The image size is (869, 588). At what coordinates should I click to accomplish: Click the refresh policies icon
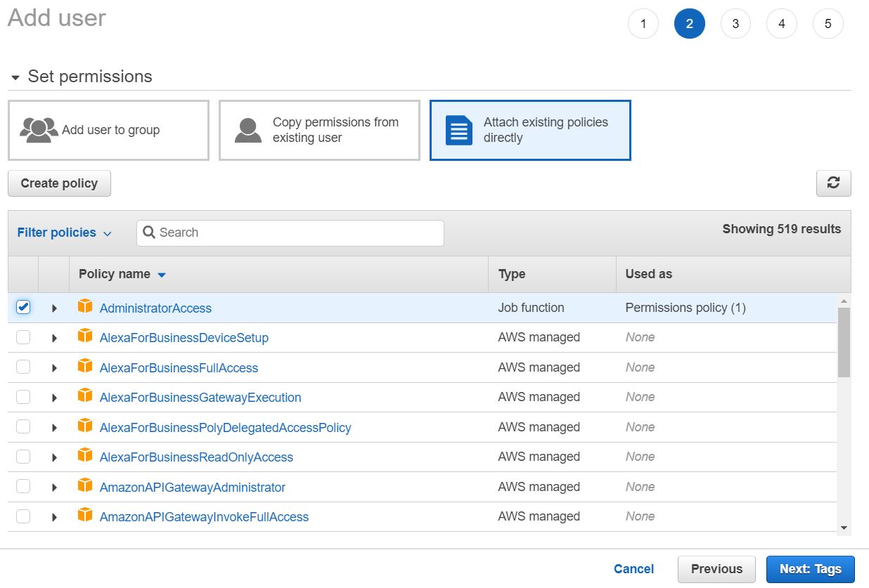click(x=833, y=183)
